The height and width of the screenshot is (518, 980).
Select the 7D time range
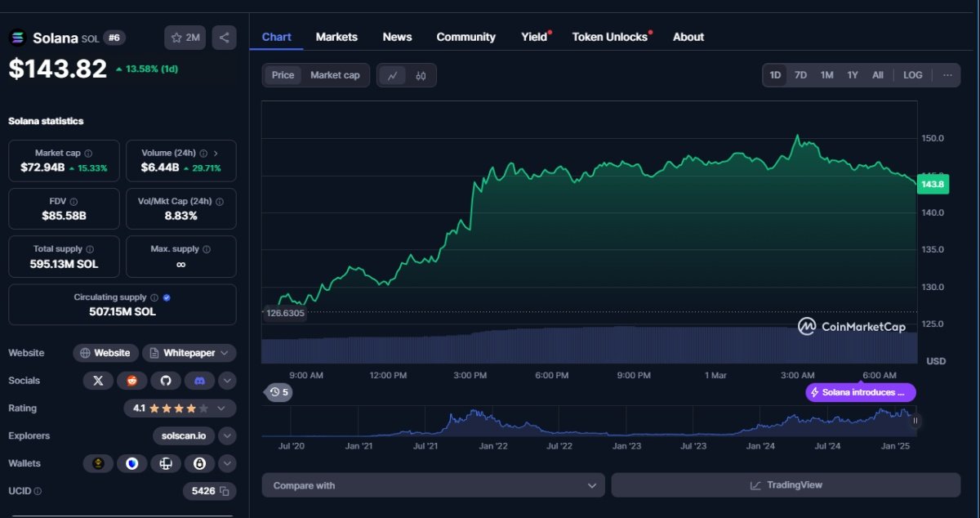click(801, 75)
